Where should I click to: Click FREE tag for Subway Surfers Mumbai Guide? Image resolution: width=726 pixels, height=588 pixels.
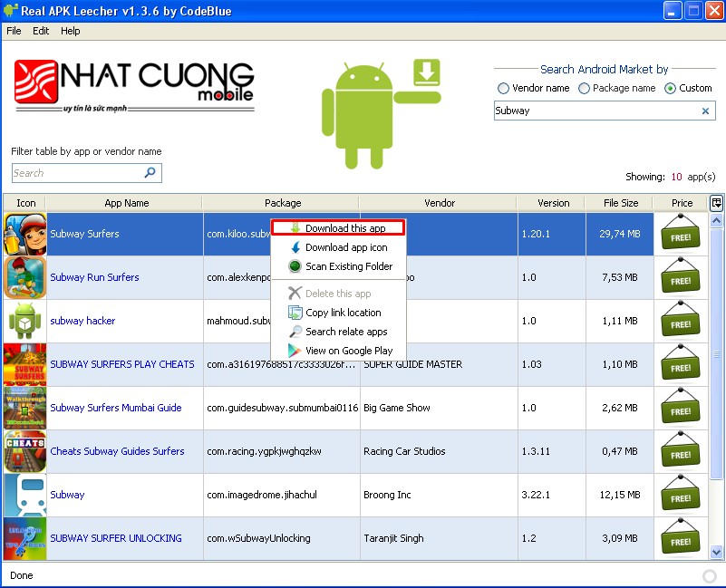point(680,407)
